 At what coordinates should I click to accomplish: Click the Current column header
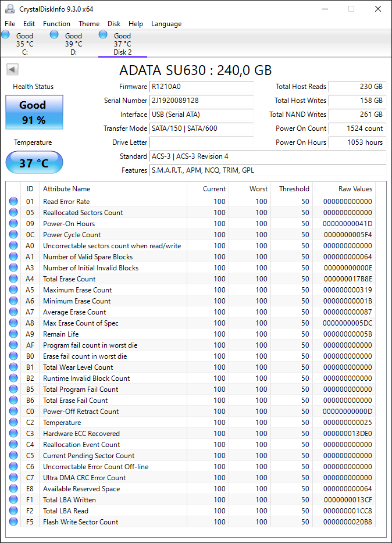pos(208,189)
